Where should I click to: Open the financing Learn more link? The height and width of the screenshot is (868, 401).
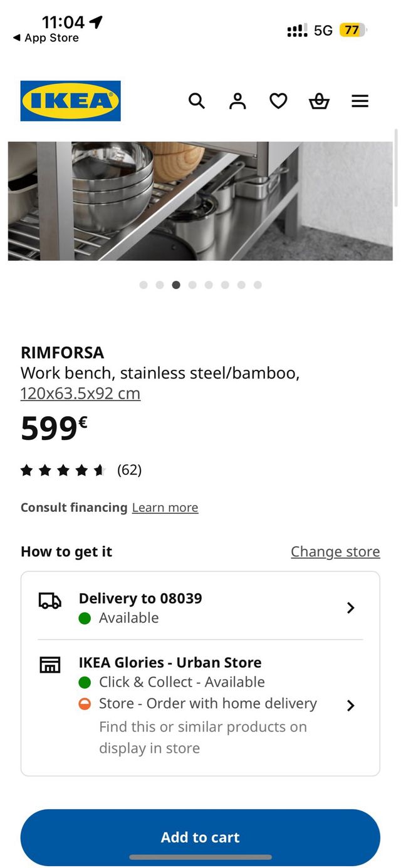165,508
